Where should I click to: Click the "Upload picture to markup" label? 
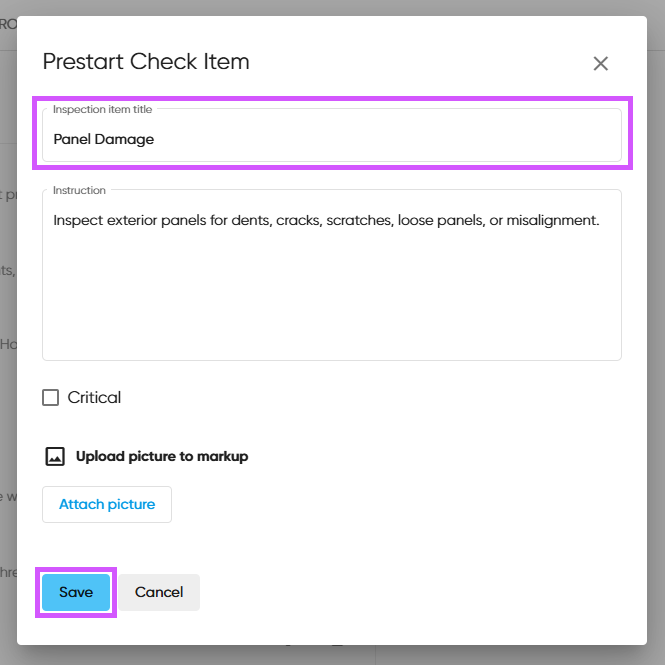162,456
